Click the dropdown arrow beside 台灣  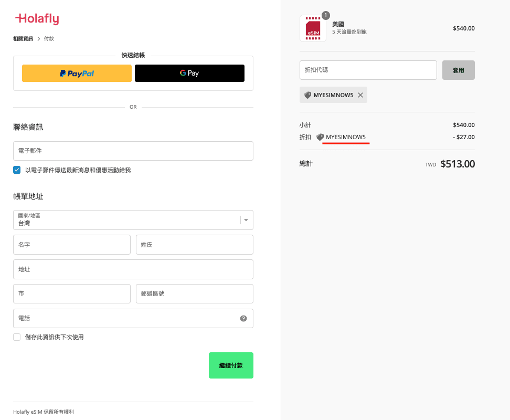click(x=246, y=220)
